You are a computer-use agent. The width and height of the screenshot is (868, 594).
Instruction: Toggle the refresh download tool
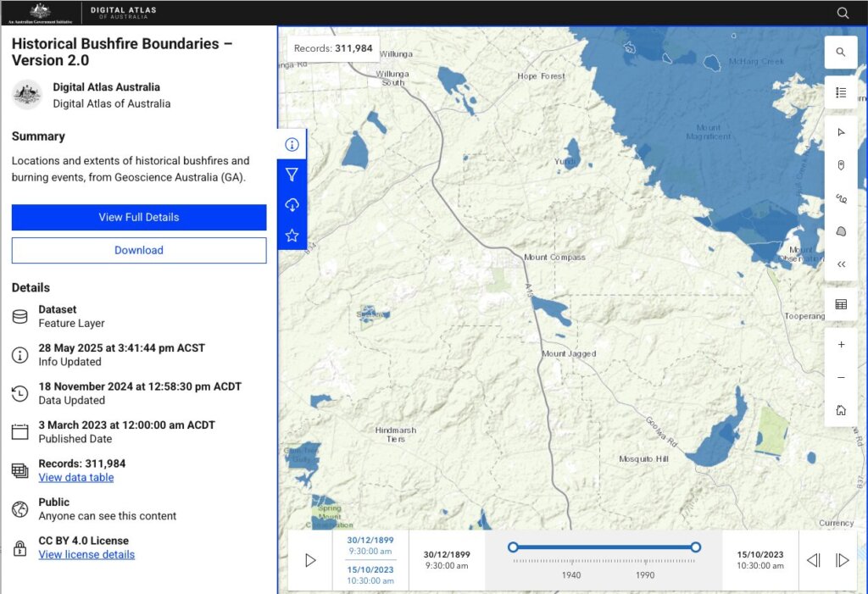[x=292, y=204]
